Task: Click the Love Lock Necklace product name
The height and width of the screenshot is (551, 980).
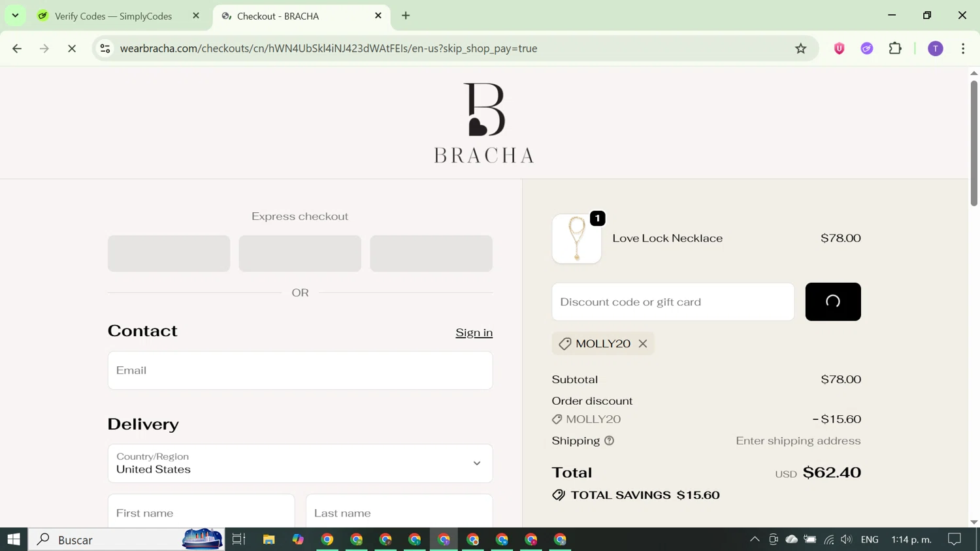Action: 668,238
